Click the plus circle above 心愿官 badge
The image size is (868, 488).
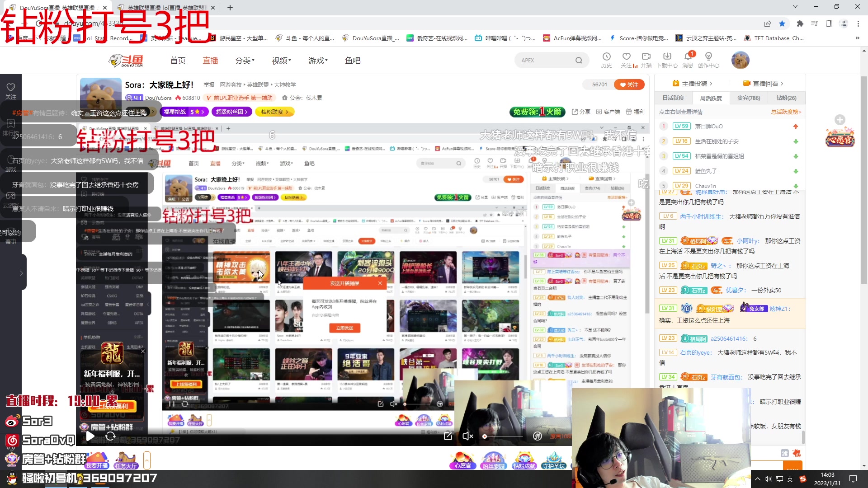[840, 120]
